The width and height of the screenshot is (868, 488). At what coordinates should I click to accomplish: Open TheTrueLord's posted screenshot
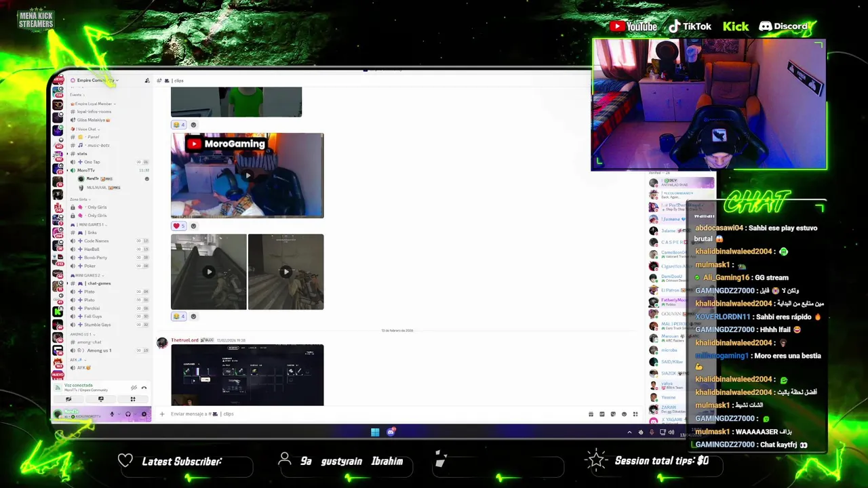[x=248, y=375]
